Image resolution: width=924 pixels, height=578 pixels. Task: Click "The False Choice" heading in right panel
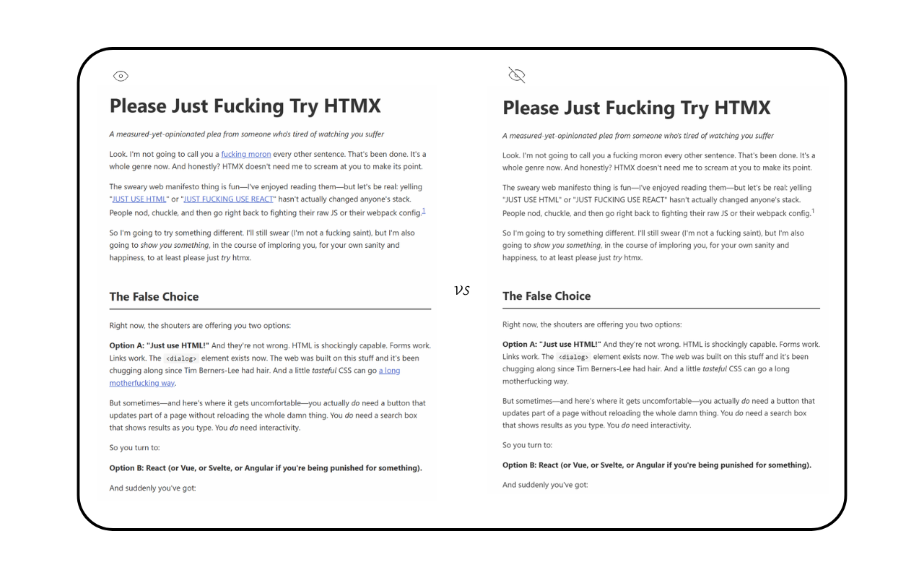point(546,296)
